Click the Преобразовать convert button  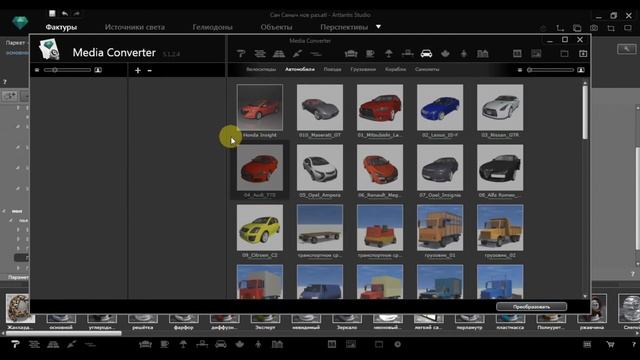[531, 307]
